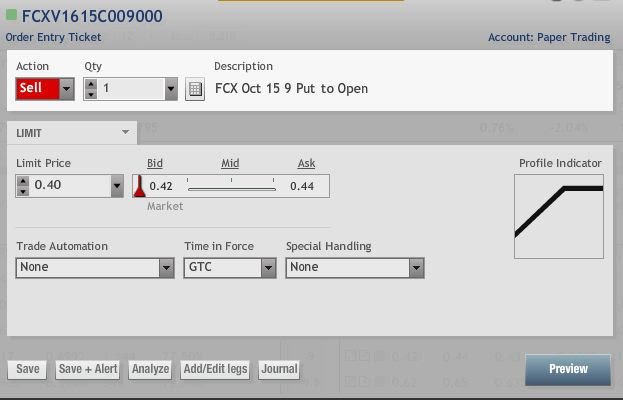
Task: Click the bid value 0.42
Action: (x=161, y=186)
